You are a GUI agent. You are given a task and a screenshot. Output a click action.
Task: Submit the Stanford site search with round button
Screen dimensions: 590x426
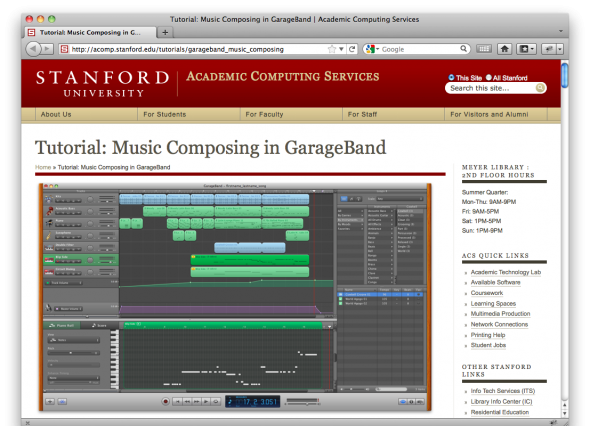[x=540, y=88]
